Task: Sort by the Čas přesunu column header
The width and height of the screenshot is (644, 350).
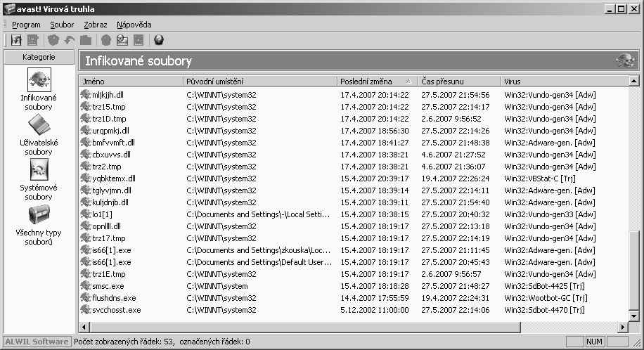Action: (459, 82)
